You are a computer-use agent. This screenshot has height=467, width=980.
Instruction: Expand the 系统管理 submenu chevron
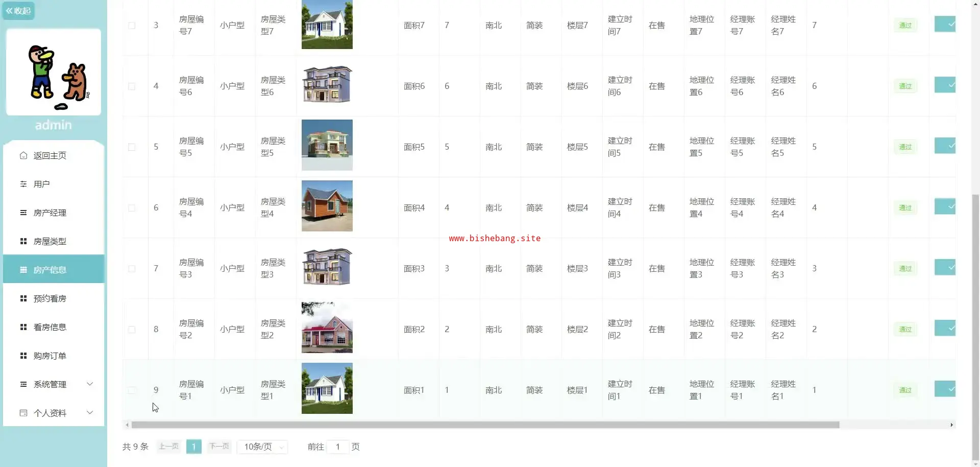tap(90, 384)
